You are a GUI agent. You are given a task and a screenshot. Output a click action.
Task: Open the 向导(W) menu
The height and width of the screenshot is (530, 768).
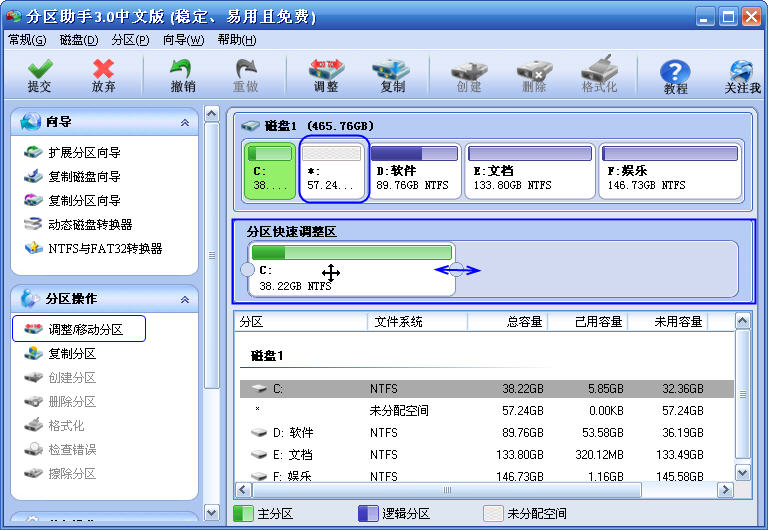(x=183, y=40)
